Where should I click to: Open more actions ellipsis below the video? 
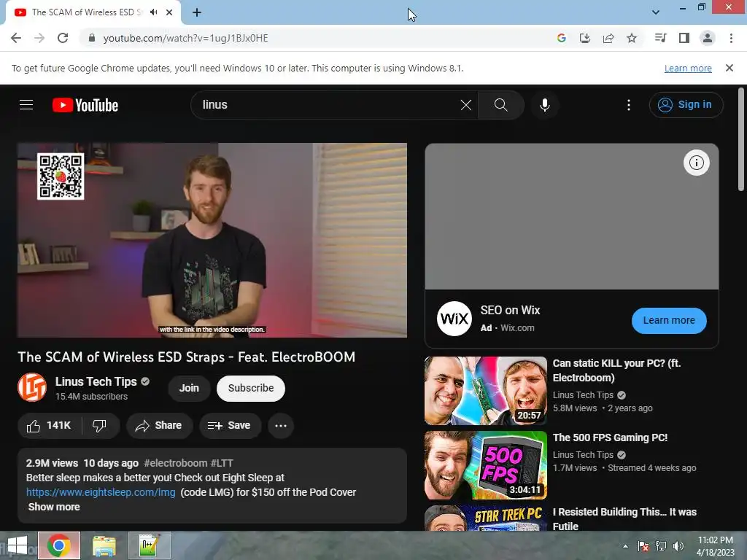(x=281, y=426)
